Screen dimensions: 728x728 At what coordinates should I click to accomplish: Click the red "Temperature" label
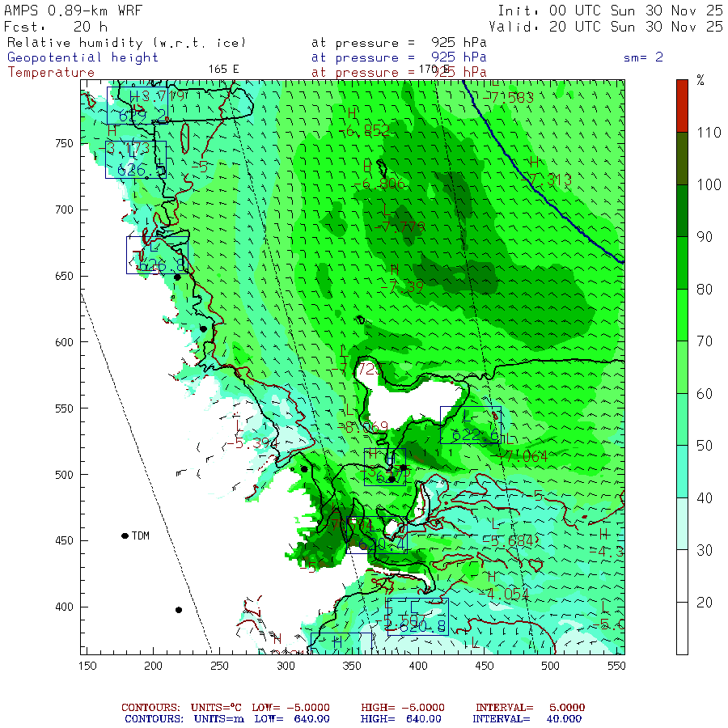(51, 73)
